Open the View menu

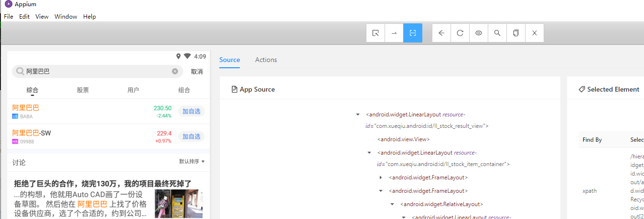42,16
